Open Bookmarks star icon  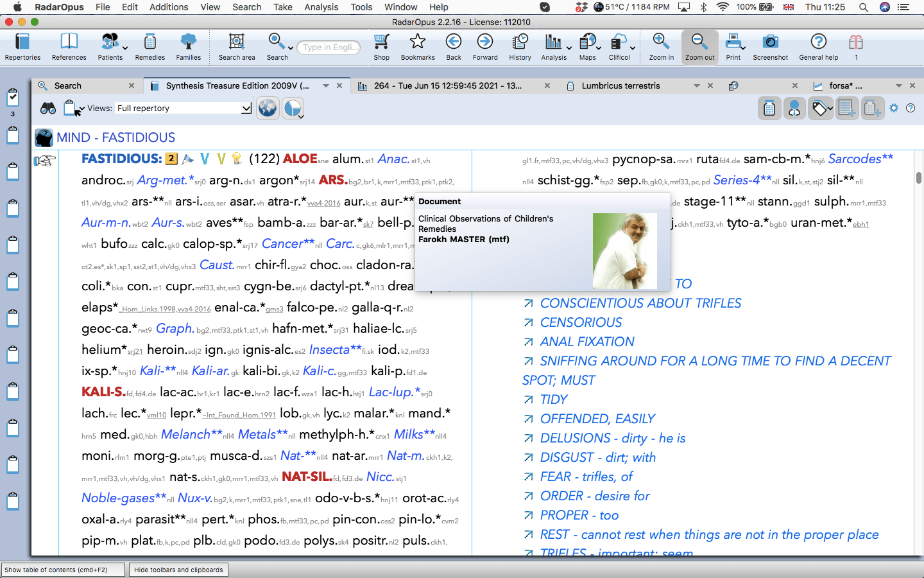pyautogui.click(x=418, y=47)
